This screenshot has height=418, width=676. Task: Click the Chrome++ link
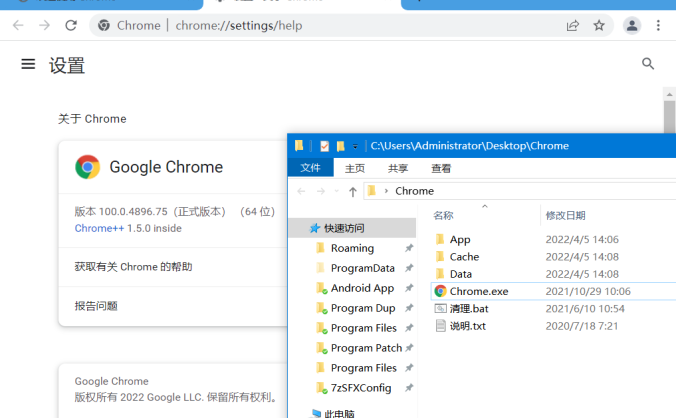tap(99, 228)
